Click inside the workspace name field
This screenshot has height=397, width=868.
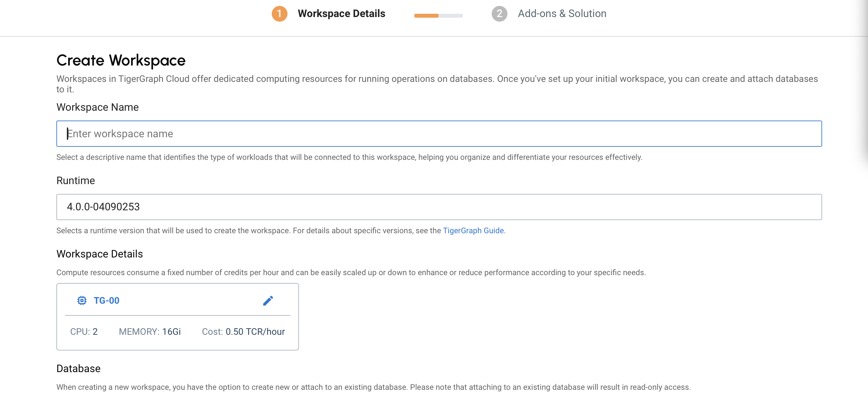click(438, 134)
